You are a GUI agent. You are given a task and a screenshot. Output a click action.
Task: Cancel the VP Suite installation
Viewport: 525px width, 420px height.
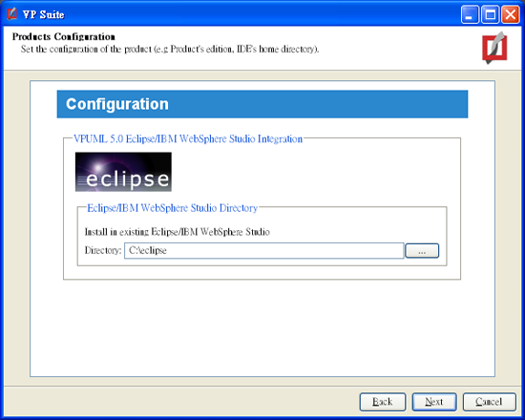[489, 402]
